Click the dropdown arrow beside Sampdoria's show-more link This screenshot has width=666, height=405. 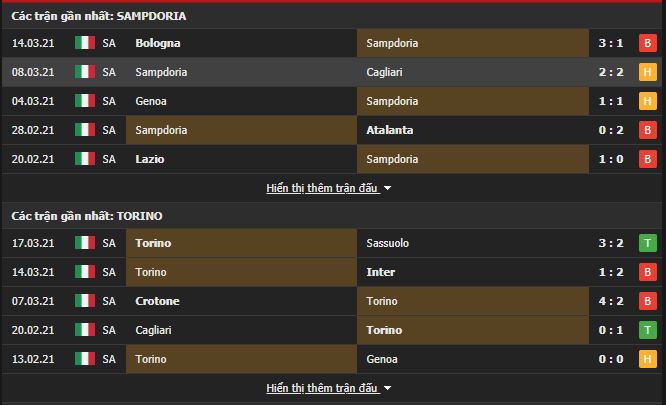pos(387,188)
